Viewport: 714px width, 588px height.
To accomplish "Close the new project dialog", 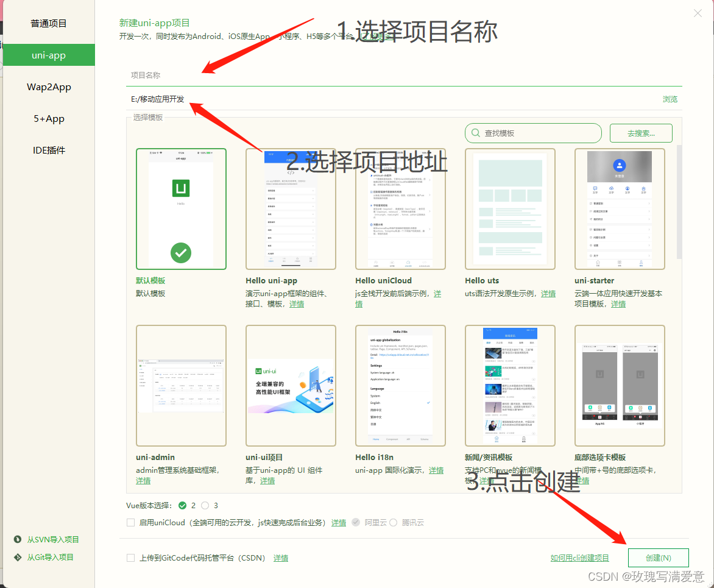I will pos(698,13).
